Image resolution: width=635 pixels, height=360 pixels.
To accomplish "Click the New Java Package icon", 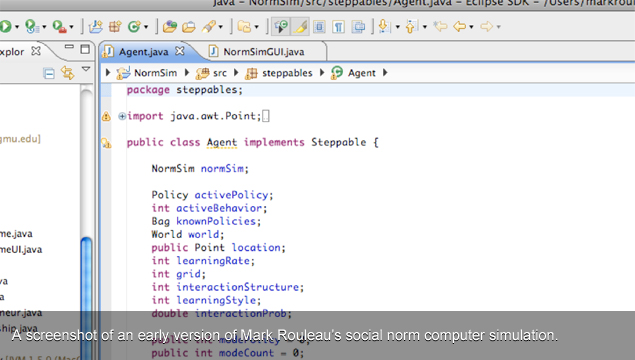I will tap(115, 27).
